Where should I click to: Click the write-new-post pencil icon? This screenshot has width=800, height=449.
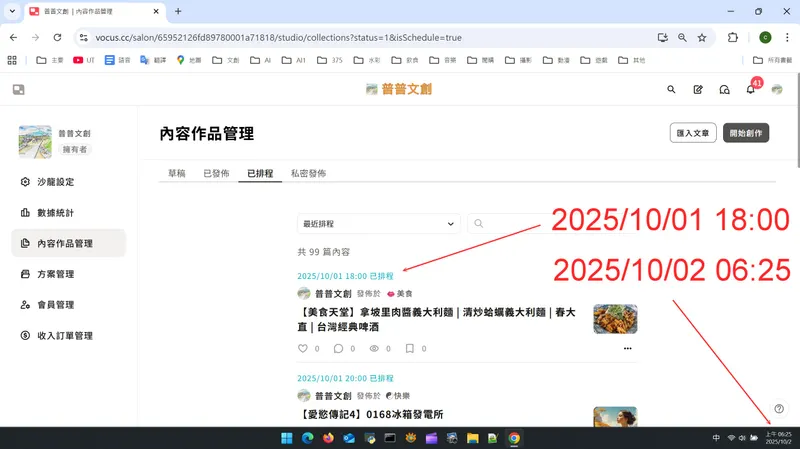(x=698, y=89)
